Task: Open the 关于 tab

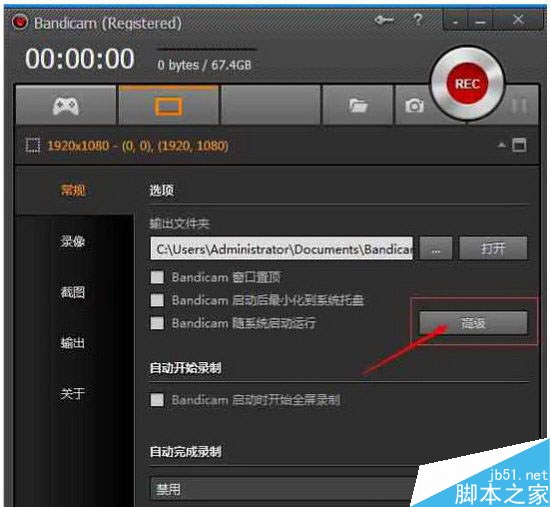Action: 73,394
